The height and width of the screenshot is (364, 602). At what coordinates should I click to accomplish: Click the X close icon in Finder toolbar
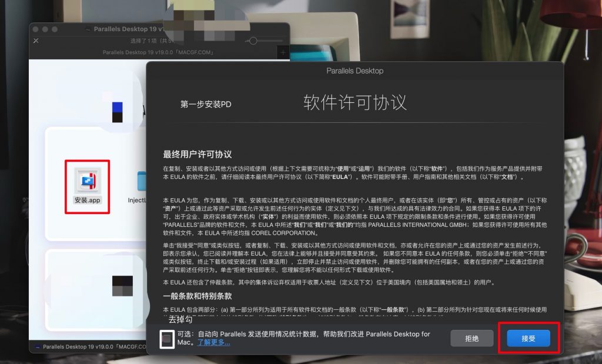(x=36, y=41)
